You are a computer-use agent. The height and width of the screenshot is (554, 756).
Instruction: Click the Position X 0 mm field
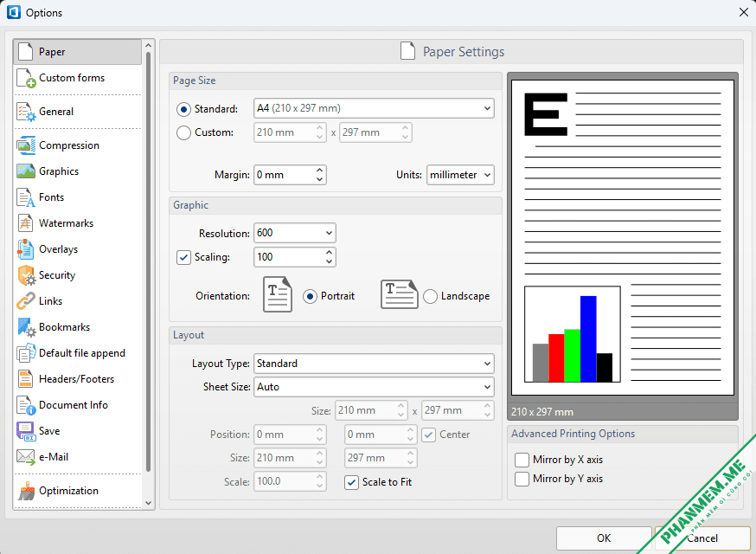[x=284, y=435]
